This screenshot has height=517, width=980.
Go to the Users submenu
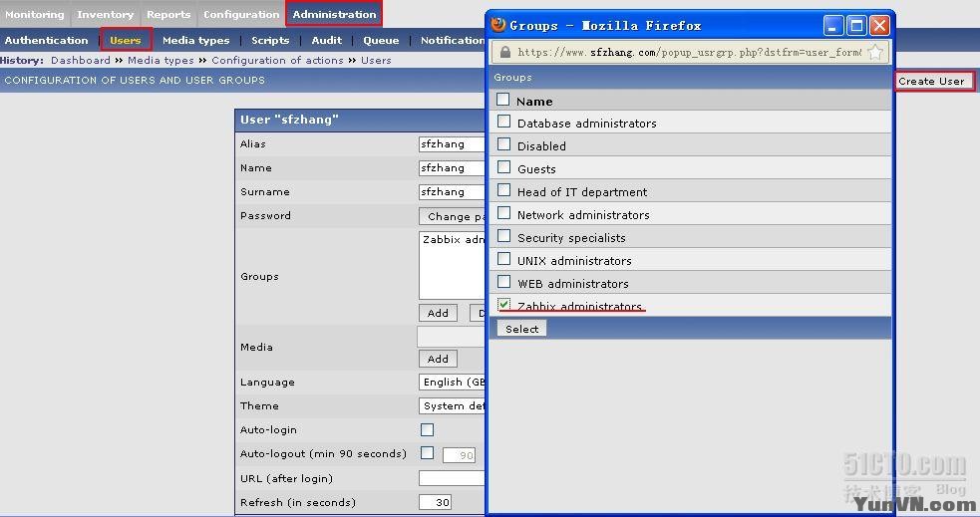coord(126,40)
